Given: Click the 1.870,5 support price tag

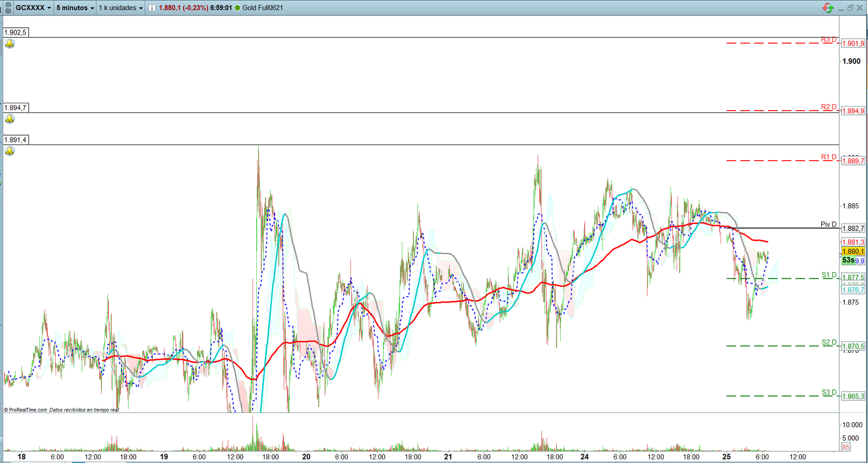Looking at the screenshot, I should click(853, 346).
